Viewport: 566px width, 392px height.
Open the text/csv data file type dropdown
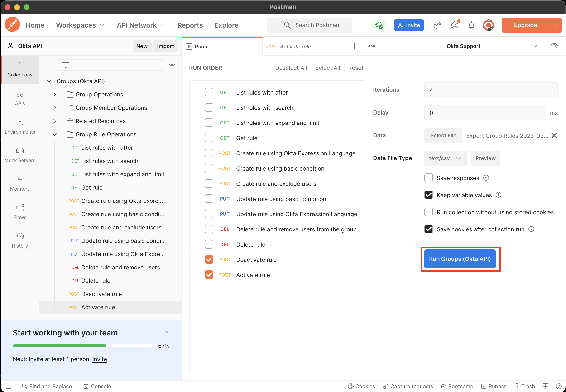coord(445,158)
